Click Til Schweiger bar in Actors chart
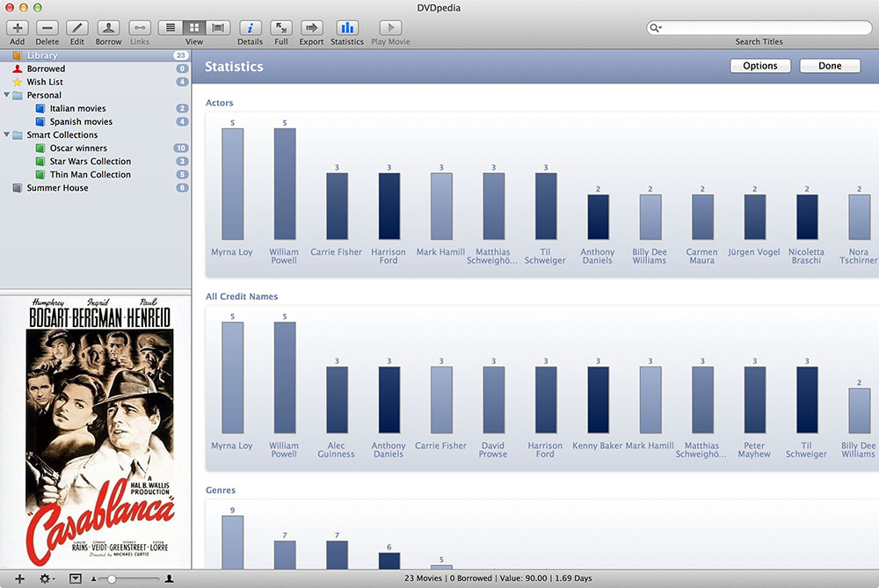This screenshot has height=588, width=879. pos(546,207)
